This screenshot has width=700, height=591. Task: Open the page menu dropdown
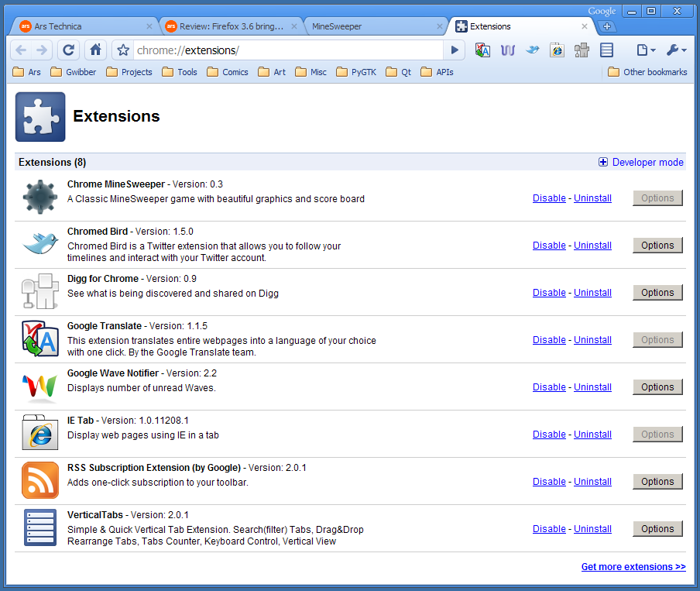tap(645, 50)
